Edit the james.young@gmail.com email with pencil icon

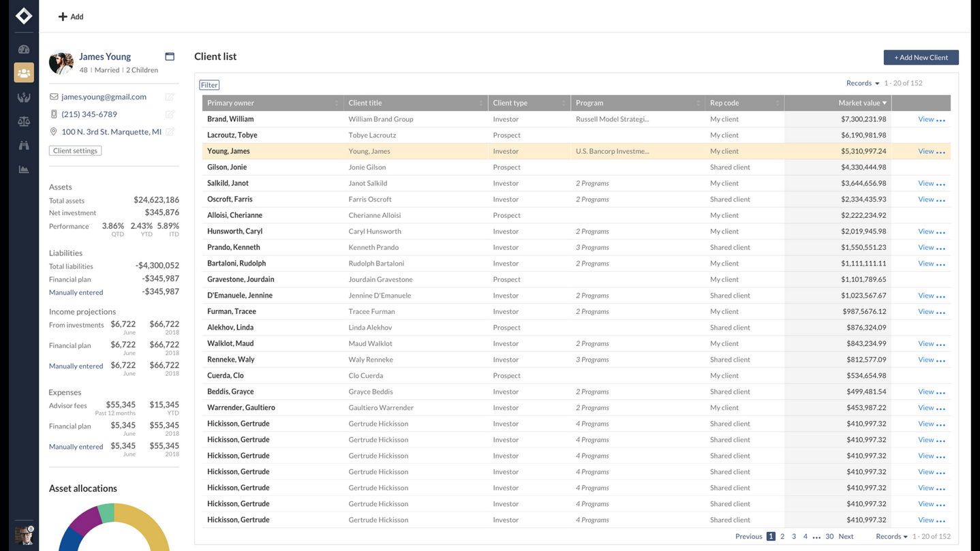170,97
